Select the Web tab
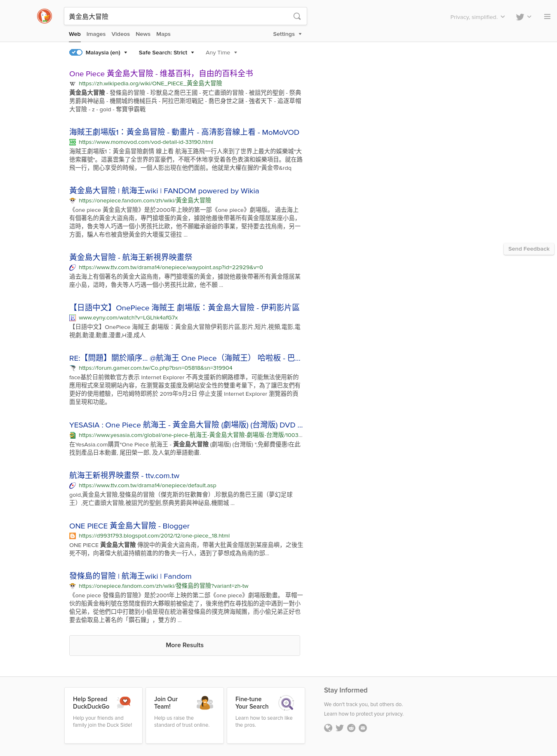This screenshot has height=756, width=557. [75, 34]
